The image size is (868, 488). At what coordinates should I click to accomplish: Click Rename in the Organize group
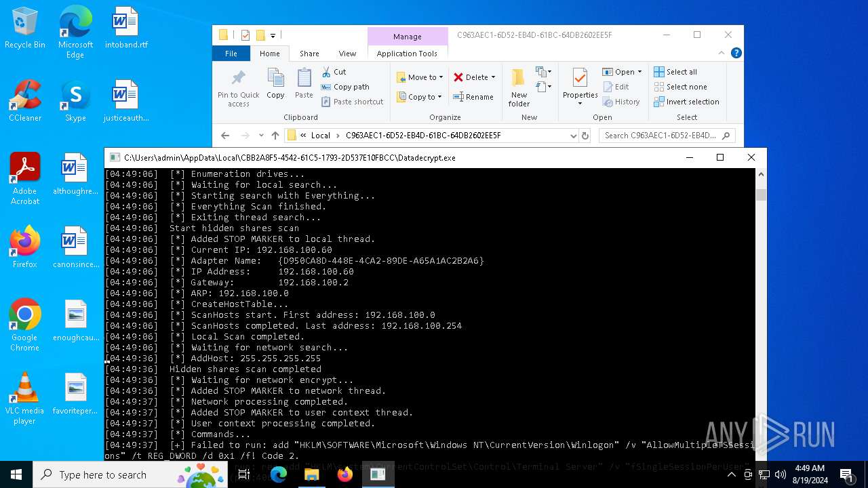[x=473, y=97]
